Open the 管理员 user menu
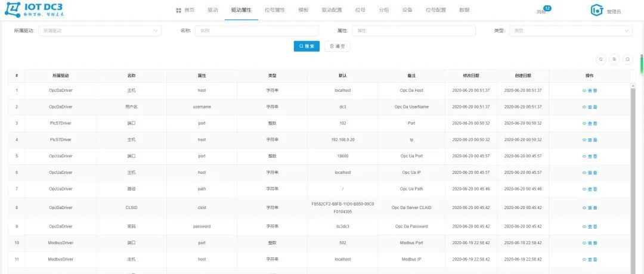This screenshot has height=274, width=644. tap(614, 11)
